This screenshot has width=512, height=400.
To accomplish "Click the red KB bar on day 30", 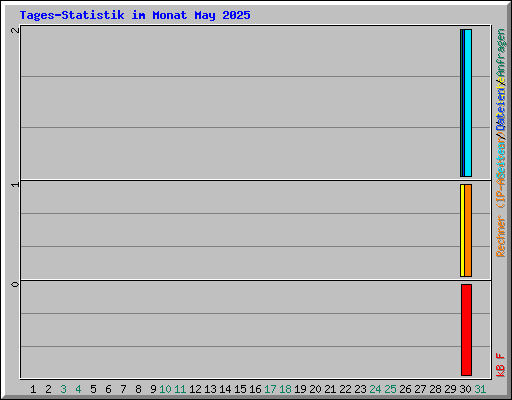I will 466,330.
